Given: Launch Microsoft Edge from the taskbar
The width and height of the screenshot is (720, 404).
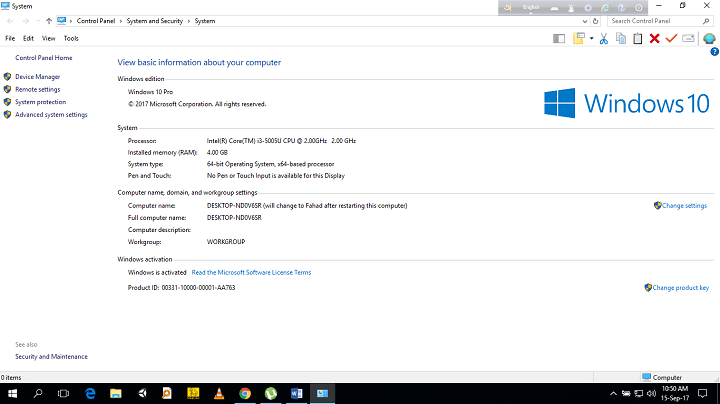Looking at the screenshot, I should click(x=90, y=393).
